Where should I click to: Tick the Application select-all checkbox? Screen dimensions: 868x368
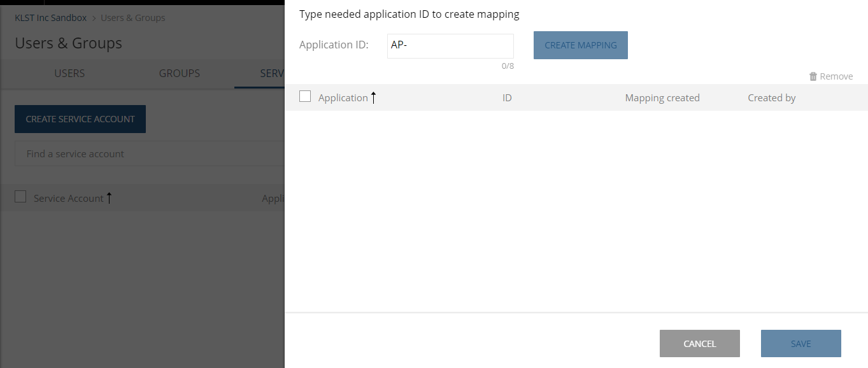(305, 96)
